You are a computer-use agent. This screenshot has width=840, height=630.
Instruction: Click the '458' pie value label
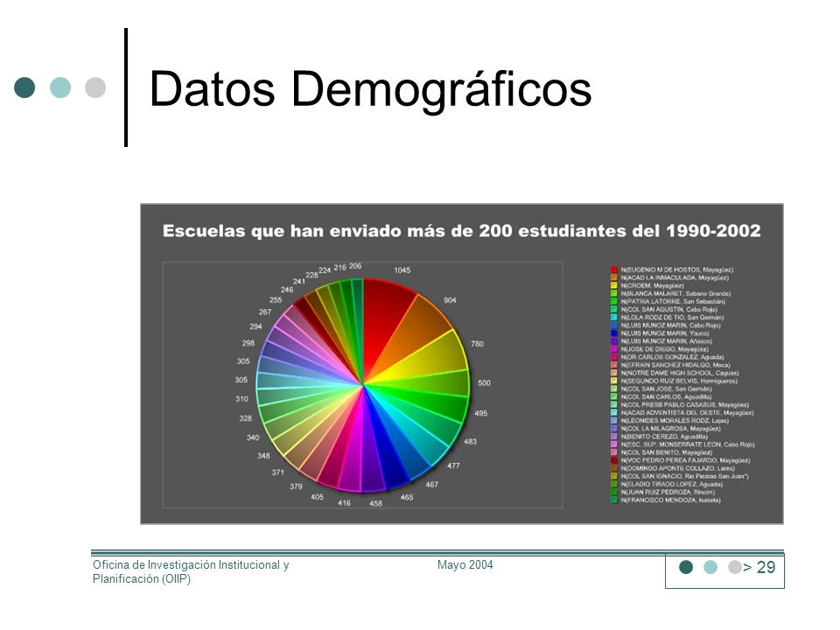click(x=376, y=504)
